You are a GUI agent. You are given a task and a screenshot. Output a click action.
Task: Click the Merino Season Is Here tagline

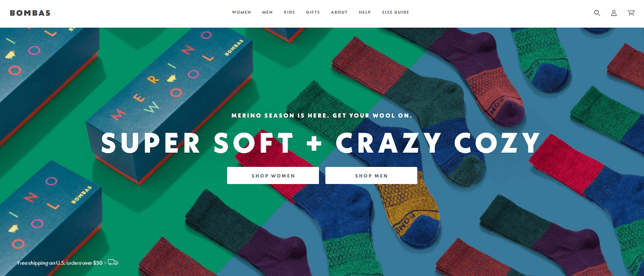click(322, 116)
